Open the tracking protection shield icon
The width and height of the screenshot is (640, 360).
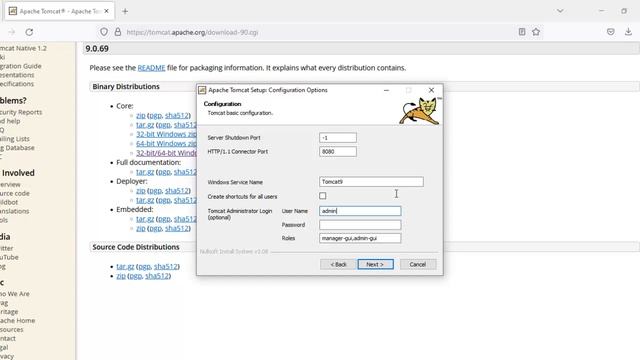[104, 32]
